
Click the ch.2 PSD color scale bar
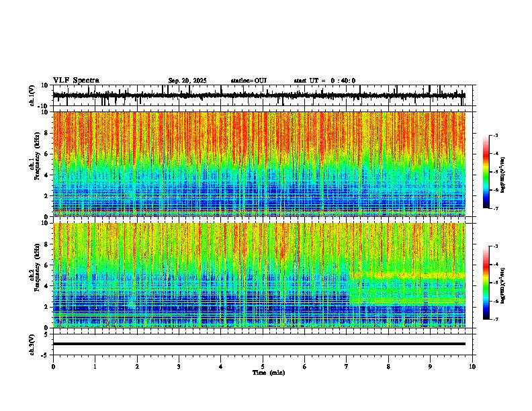[486, 283]
